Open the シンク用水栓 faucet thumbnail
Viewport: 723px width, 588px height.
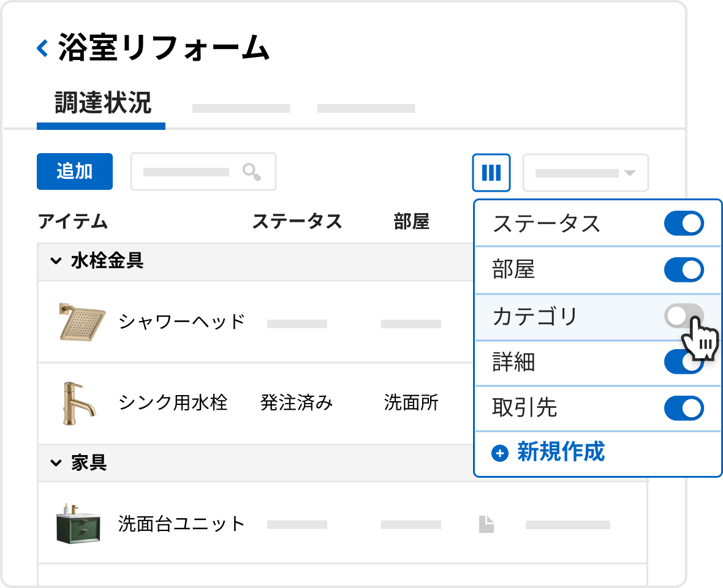79,403
